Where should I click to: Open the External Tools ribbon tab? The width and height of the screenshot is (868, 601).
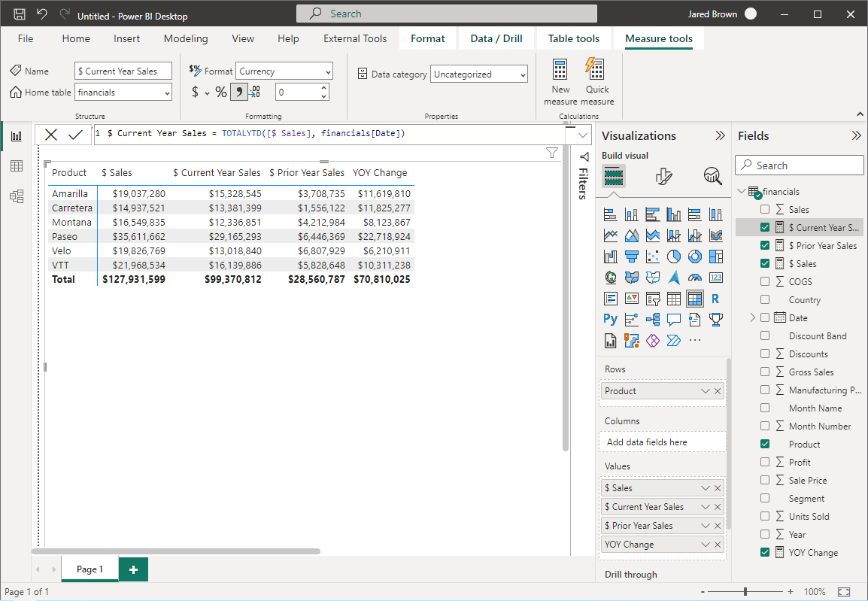coord(354,38)
